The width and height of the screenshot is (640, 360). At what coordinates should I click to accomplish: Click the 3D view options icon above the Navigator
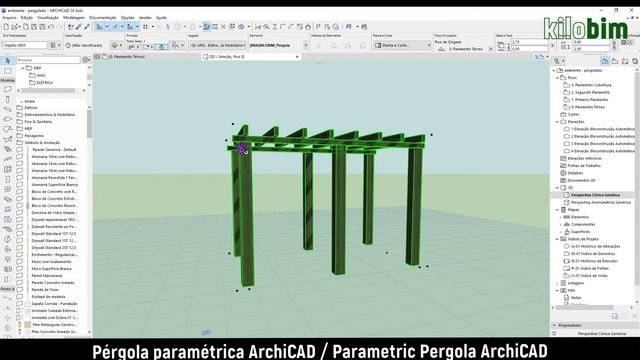pos(539,57)
